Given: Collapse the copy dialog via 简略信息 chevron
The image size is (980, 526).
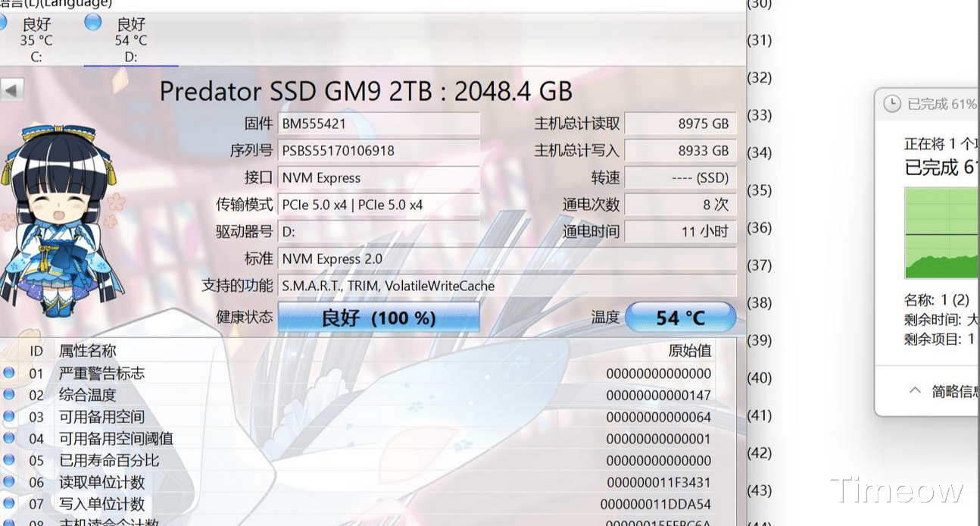Looking at the screenshot, I should [915, 390].
